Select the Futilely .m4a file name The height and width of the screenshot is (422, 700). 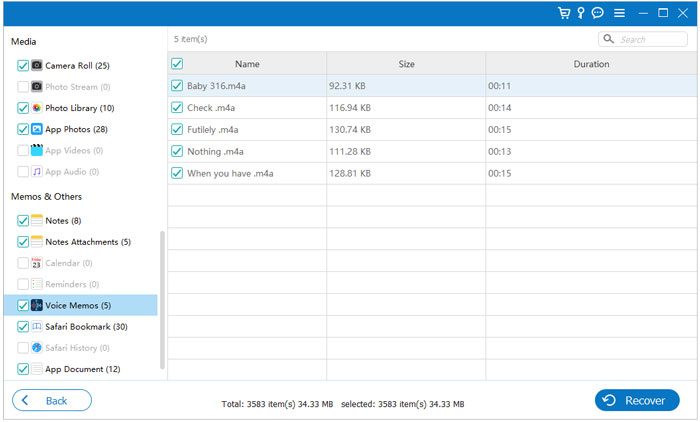(x=212, y=130)
